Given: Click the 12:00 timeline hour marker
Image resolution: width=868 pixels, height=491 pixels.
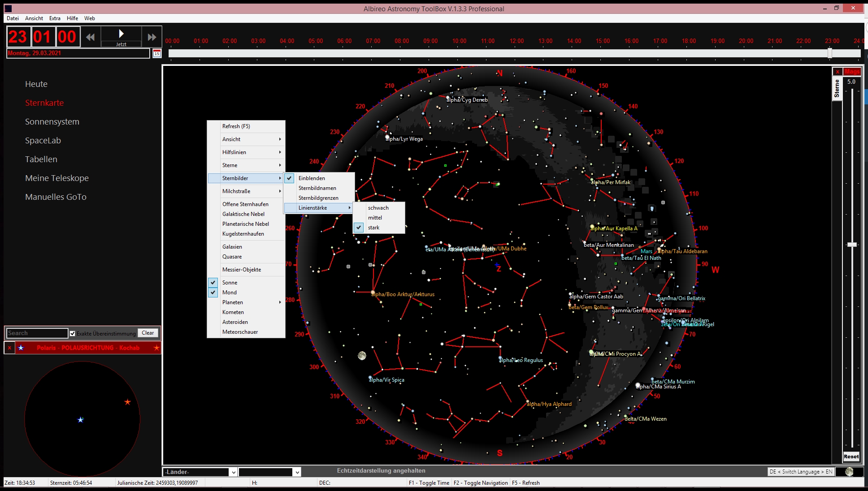Looking at the screenshot, I should point(516,41).
